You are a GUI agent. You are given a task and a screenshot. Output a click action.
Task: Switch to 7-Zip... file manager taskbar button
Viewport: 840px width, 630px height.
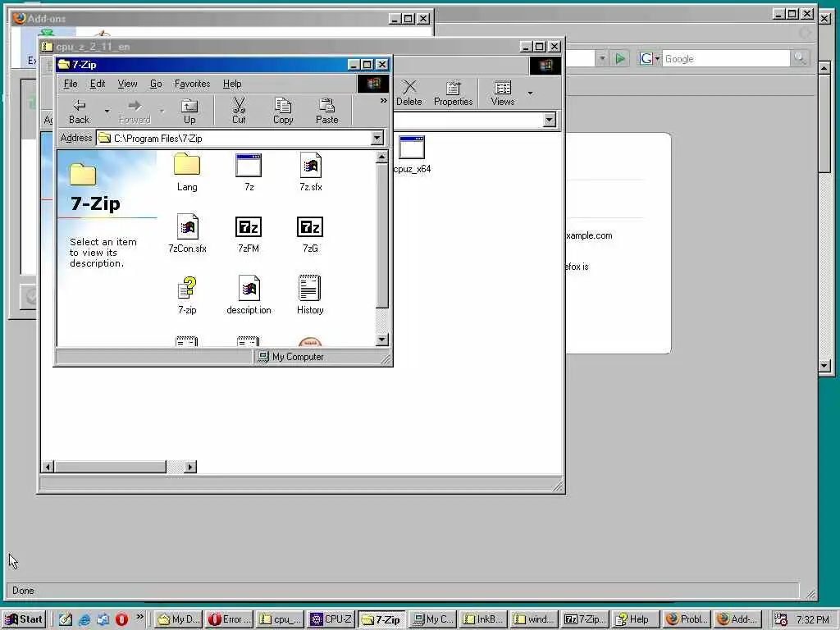(585, 619)
